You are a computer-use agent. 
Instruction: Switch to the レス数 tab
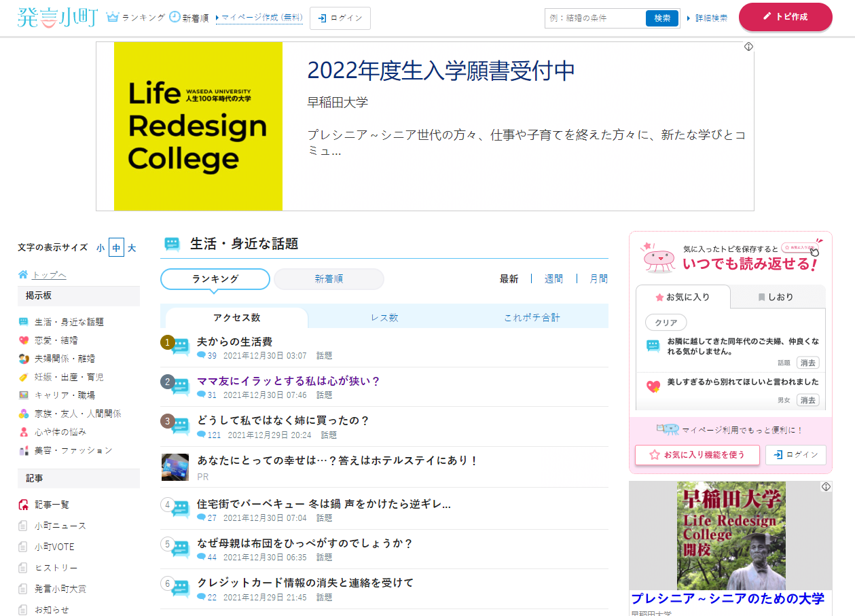pos(384,317)
